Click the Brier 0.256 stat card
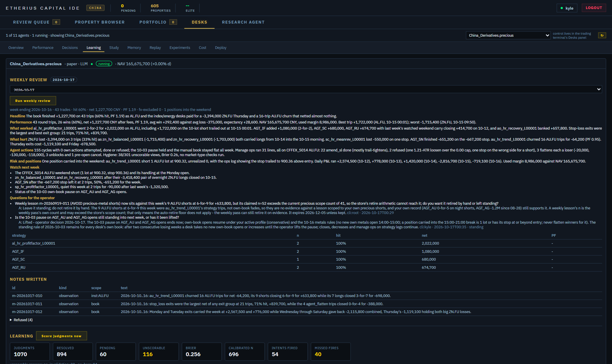Screen dimensions: 612x364 pos(202,351)
